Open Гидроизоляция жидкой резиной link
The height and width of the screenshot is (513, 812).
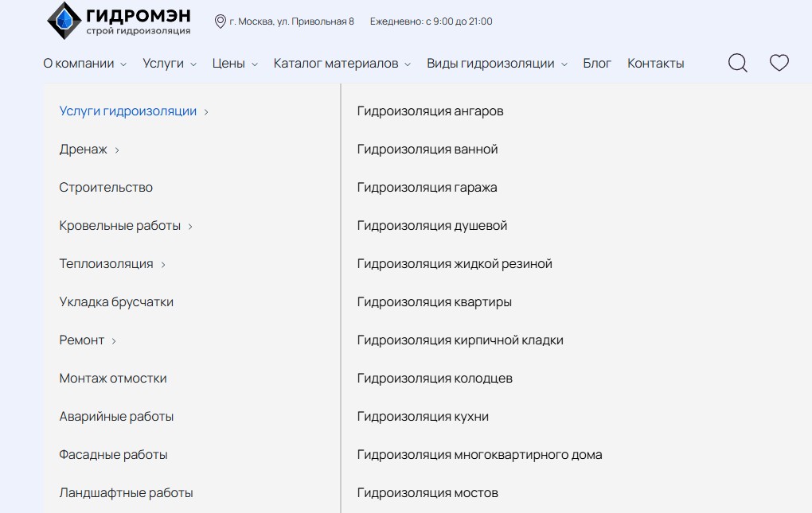455,264
